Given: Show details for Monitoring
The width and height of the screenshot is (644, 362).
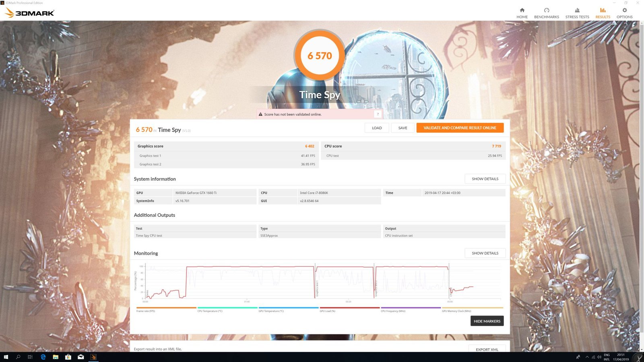Looking at the screenshot, I should (x=485, y=253).
